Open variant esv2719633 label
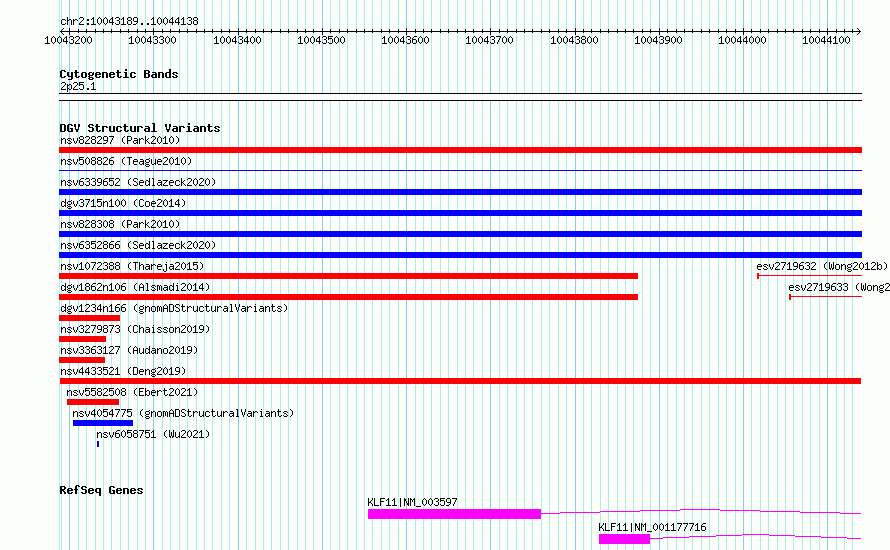 point(839,287)
